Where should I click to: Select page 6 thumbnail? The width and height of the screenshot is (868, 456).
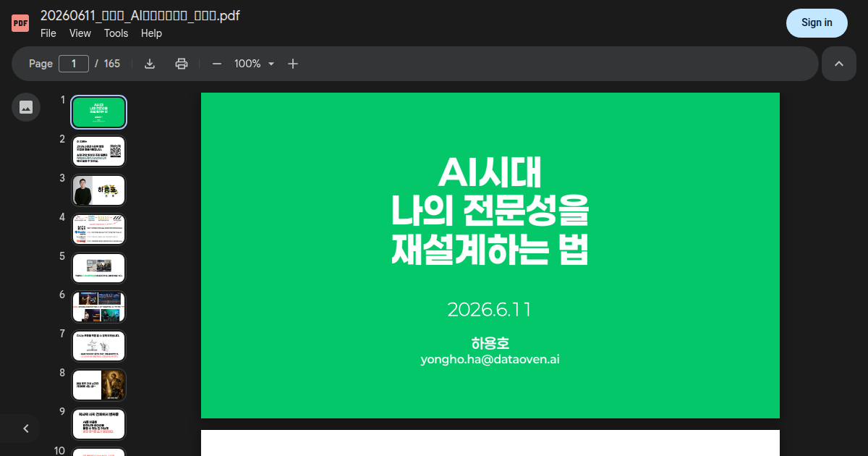(99, 307)
